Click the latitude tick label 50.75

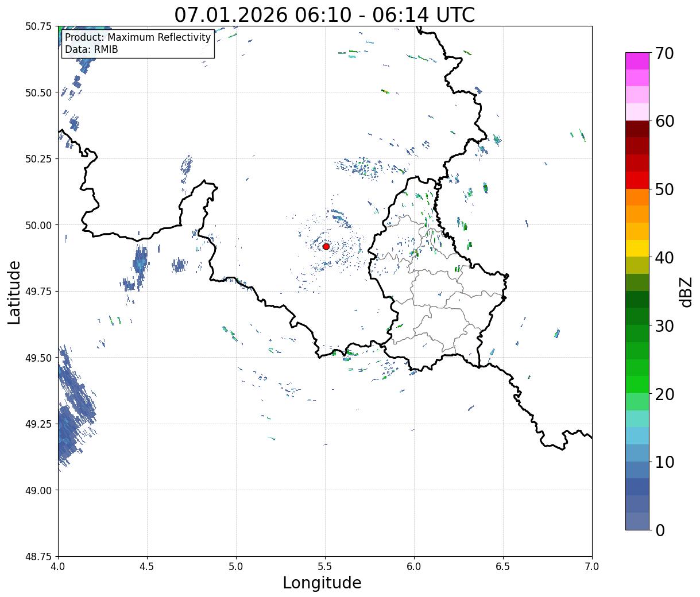pyautogui.click(x=38, y=26)
